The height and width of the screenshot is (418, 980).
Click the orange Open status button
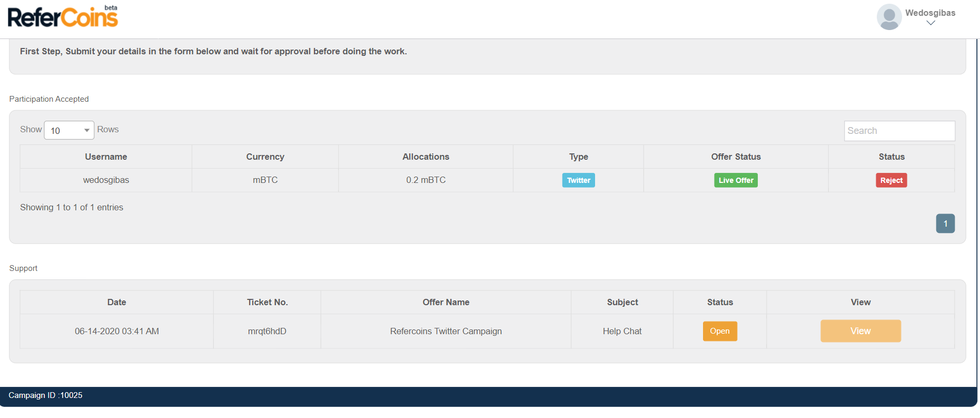point(720,331)
